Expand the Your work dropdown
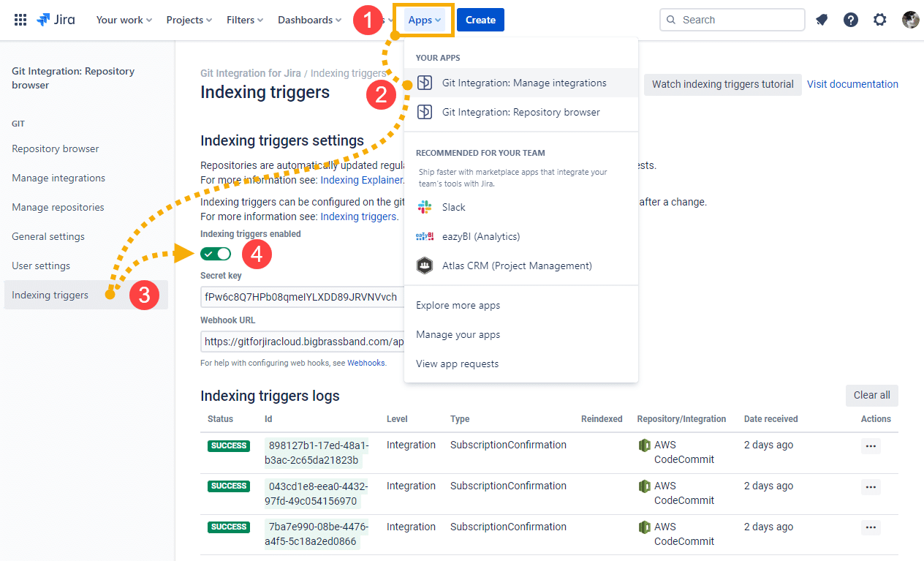Screen dimensions: 924x561 [x=124, y=20]
